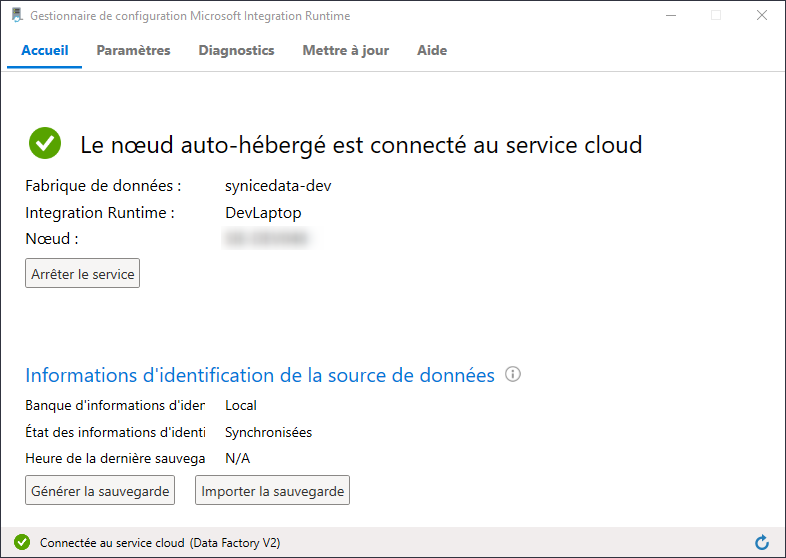Minimize the configuration manager window
Image resolution: width=786 pixels, height=558 pixels.
(x=671, y=16)
